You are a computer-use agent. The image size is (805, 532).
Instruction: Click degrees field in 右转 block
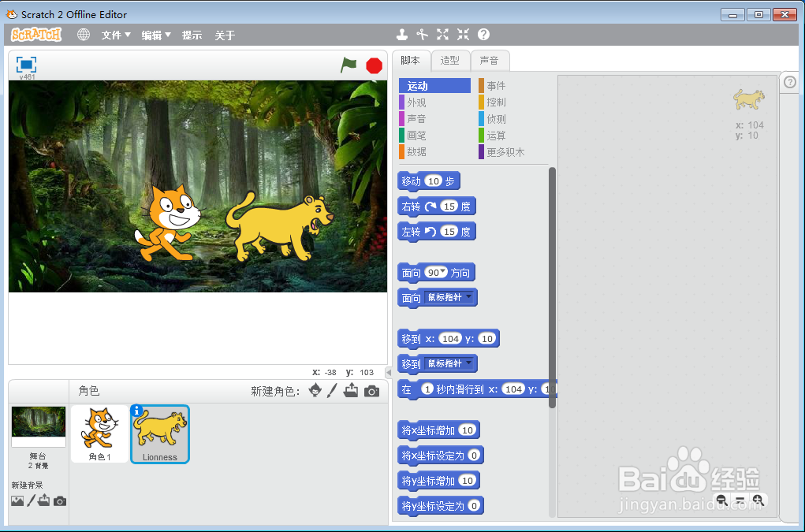(449, 206)
